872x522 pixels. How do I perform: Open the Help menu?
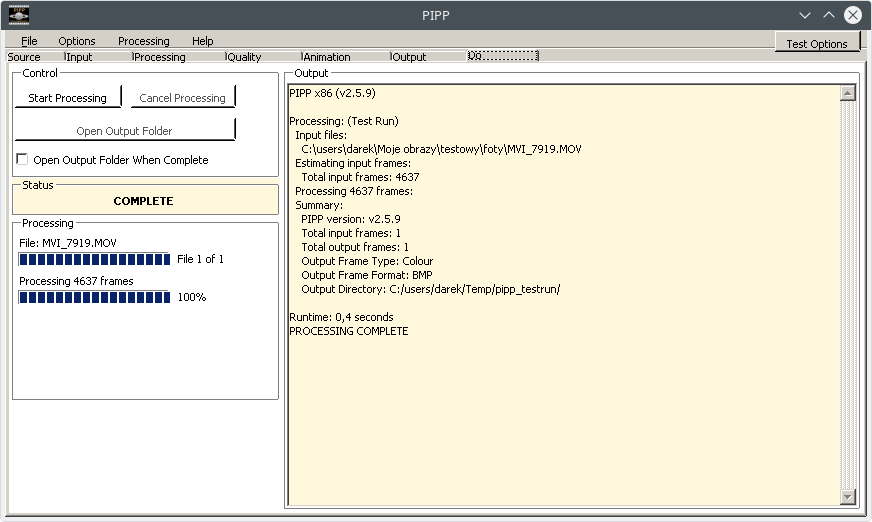coord(203,41)
